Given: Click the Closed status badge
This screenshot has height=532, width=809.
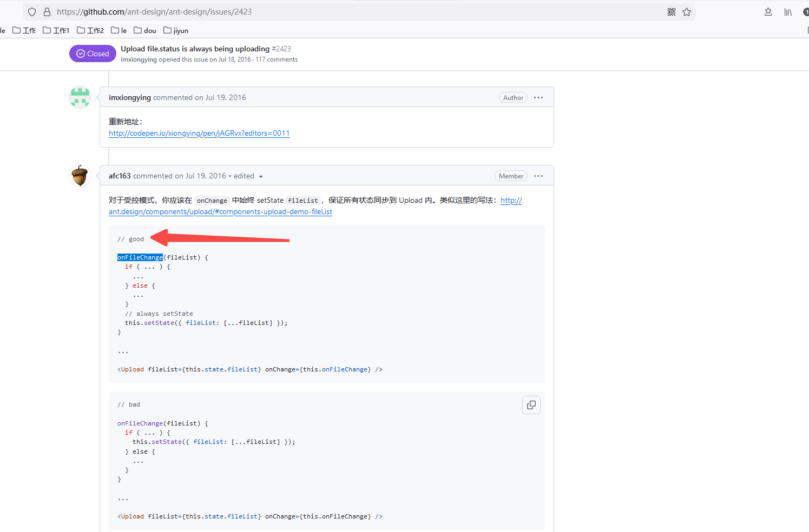Looking at the screenshot, I should point(93,53).
